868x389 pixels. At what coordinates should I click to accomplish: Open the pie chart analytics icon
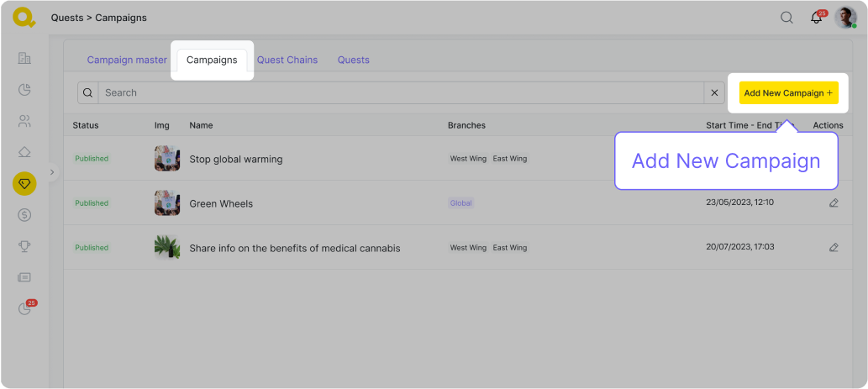[x=24, y=89]
